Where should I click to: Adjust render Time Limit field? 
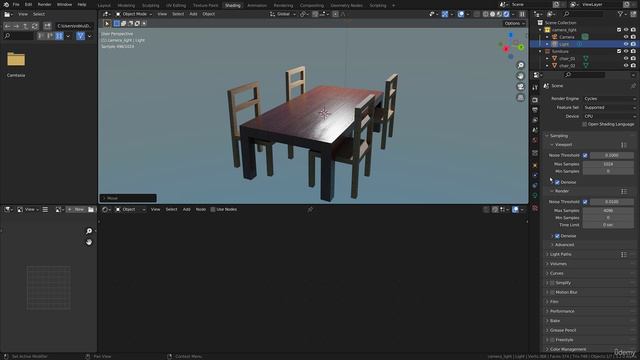tap(608, 225)
